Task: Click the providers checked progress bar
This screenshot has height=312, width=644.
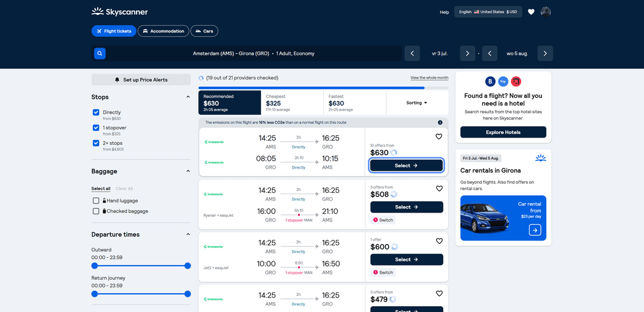Action: (x=323, y=88)
